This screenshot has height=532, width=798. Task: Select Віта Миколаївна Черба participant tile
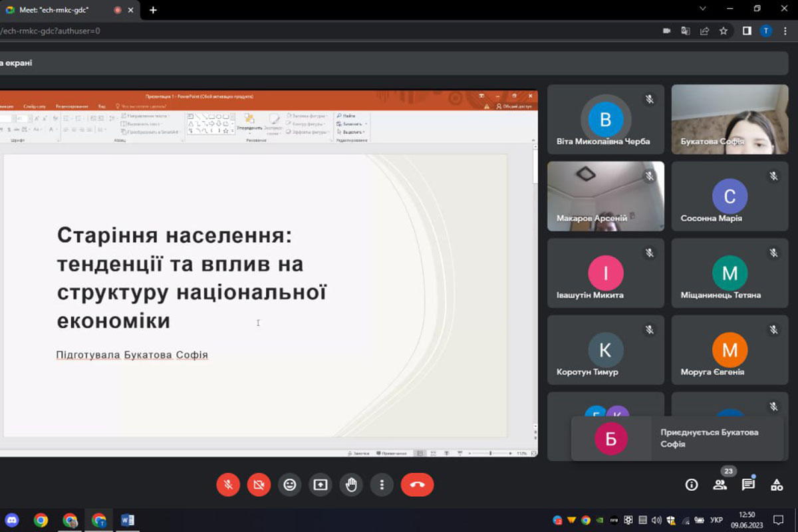(606, 120)
